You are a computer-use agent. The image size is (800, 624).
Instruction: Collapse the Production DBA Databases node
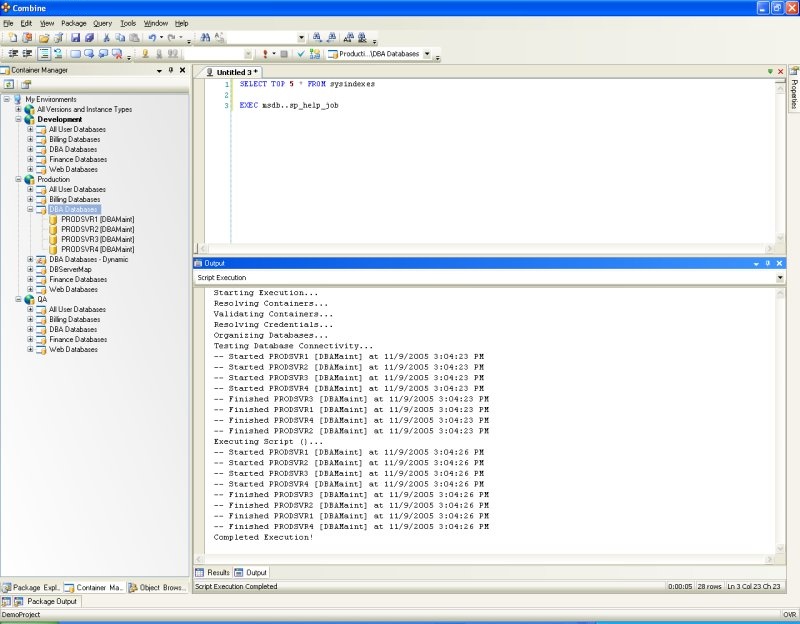coord(30,210)
